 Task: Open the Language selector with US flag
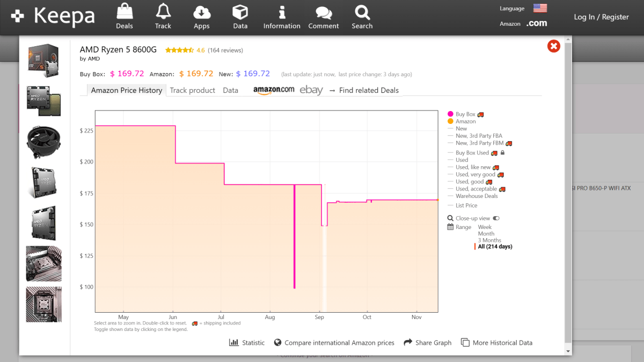coord(539,9)
